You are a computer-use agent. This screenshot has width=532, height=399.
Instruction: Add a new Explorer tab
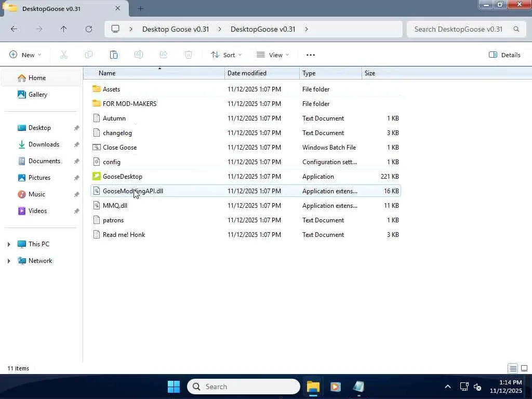pyautogui.click(x=140, y=8)
